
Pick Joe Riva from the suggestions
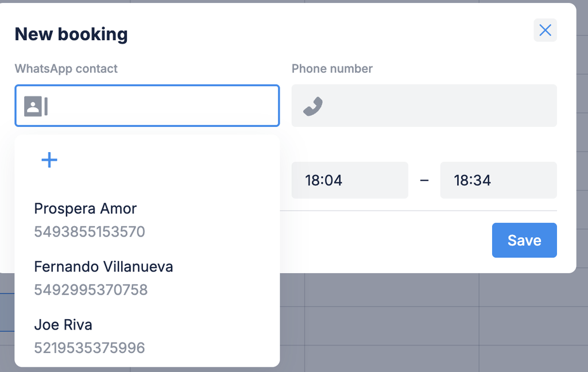63,324
